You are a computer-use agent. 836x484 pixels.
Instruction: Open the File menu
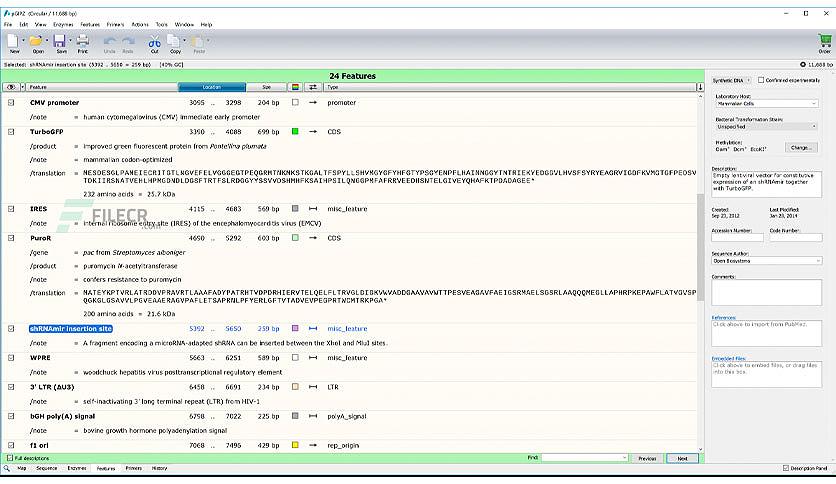coord(8,25)
